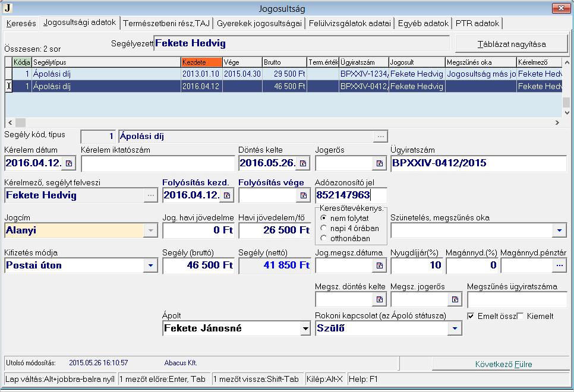Viewport: 574px width, 392px height.
Task: Open the Természetbeni rész,TAJ tab
Action: (166, 23)
